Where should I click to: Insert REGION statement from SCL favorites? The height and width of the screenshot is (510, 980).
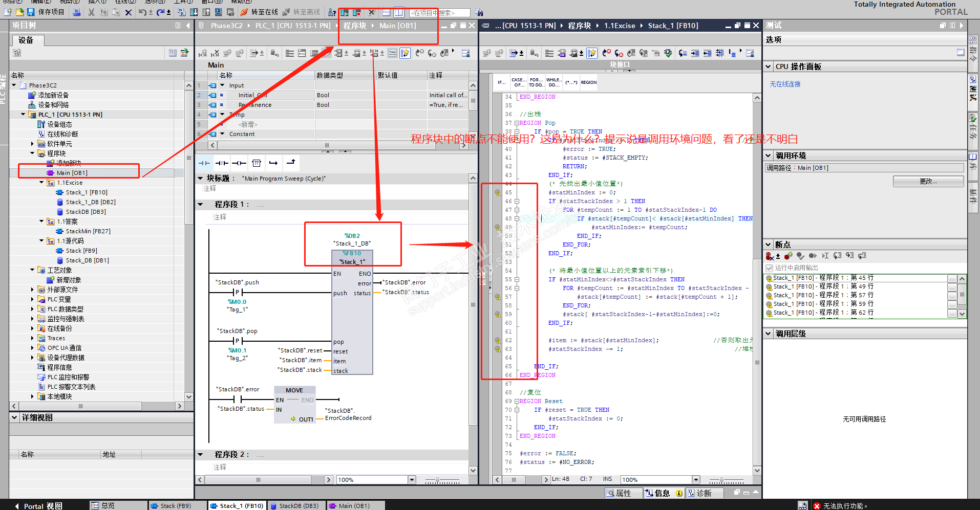click(x=588, y=82)
